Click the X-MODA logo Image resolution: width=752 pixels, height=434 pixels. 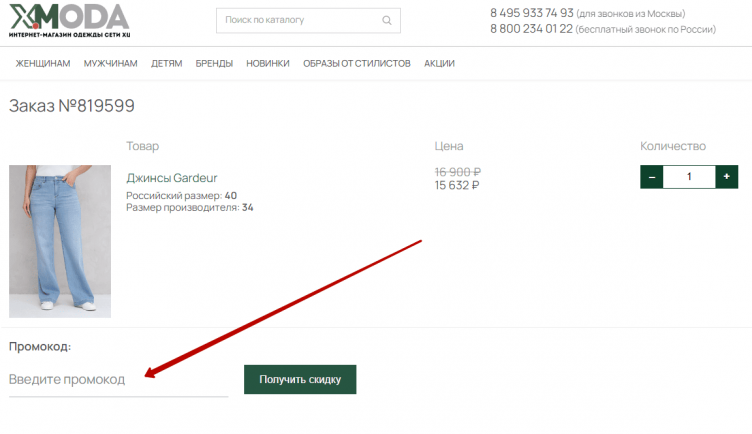(69, 18)
